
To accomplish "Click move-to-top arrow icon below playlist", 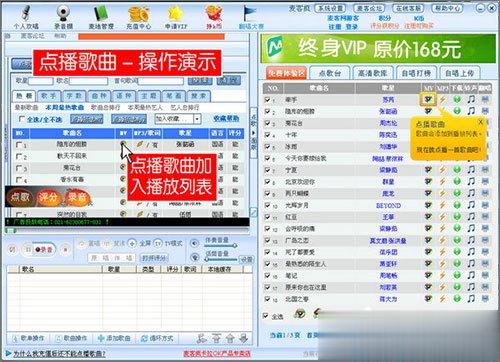I will tap(216, 338).
